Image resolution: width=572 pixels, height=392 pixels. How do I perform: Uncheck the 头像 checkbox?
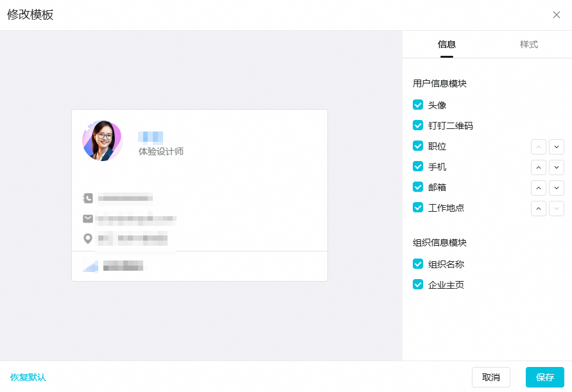pyautogui.click(x=418, y=105)
